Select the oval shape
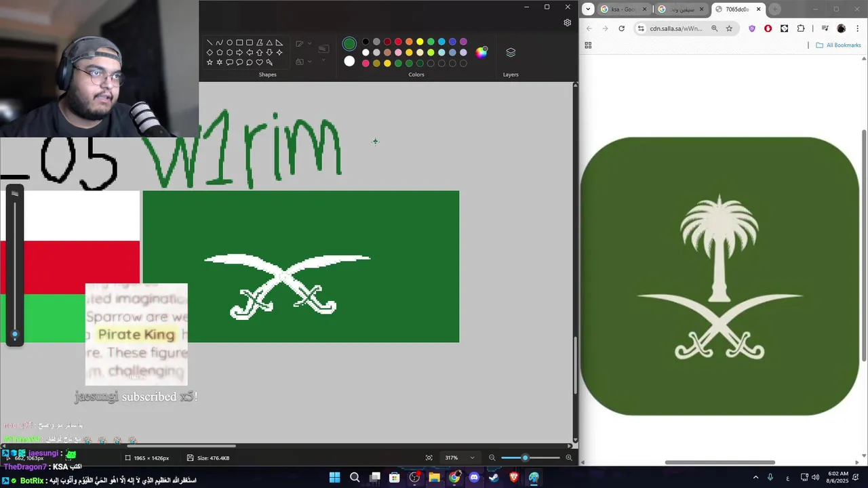The height and width of the screenshot is (488, 868). pyautogui.click(x=229, y=42)
